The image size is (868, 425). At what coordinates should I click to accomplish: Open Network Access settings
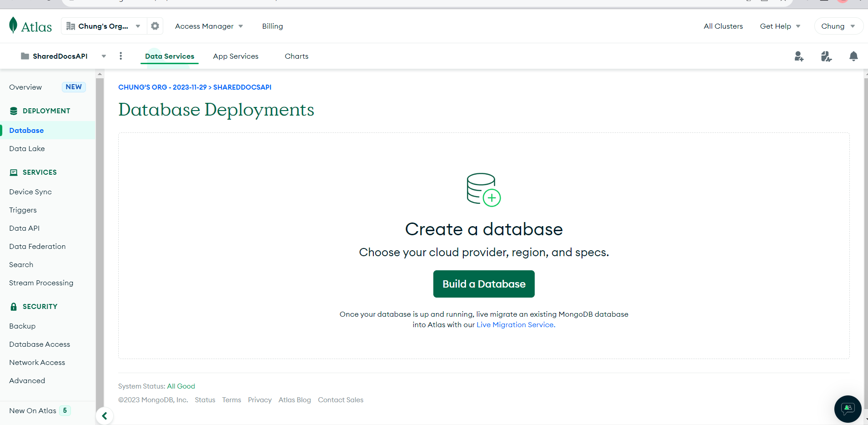pyautogui.click(x=37, y=363)
